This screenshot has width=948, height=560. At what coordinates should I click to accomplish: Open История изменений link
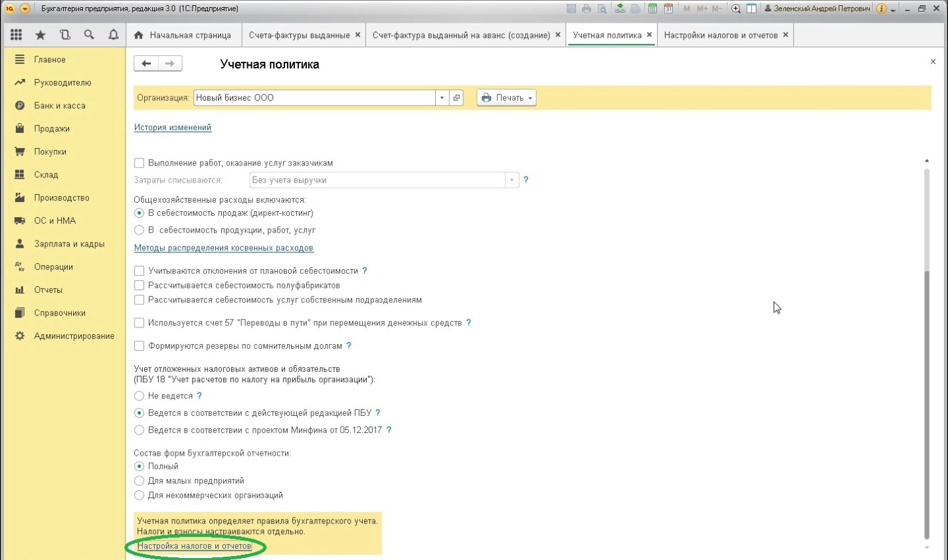(173, 128)
